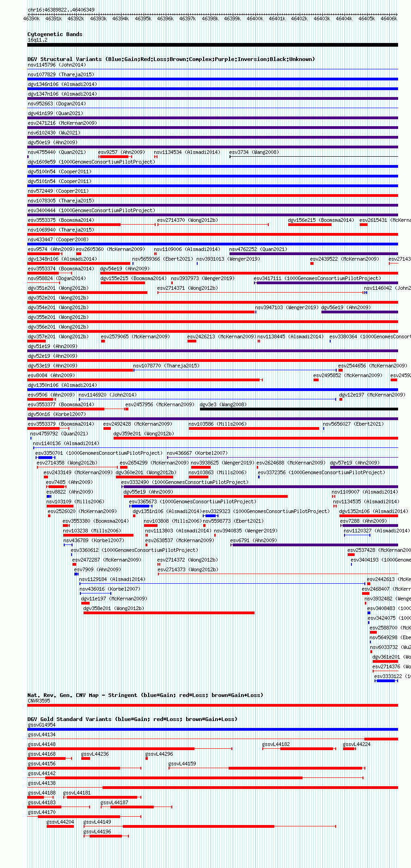Image resolution: width=411 pixels, height=868 pixels.
Task: Open the esv3417111 variant label
Action: coord(318,278)
